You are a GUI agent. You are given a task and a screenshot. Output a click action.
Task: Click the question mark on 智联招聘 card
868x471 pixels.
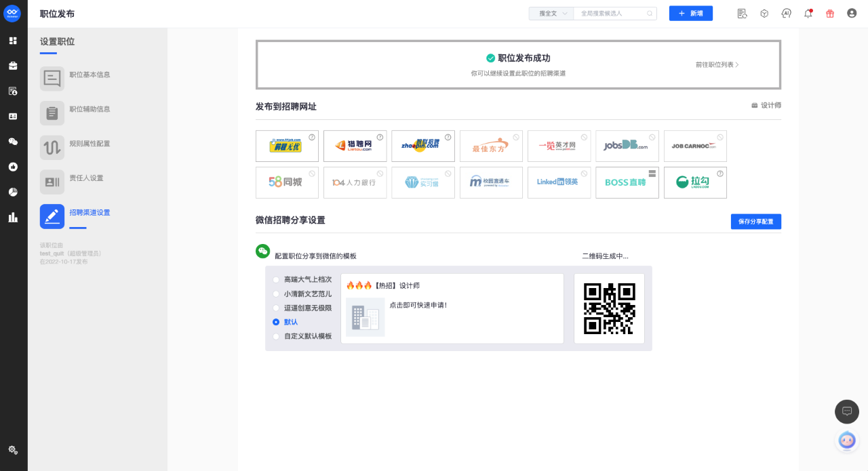click(x=448, y=137)
